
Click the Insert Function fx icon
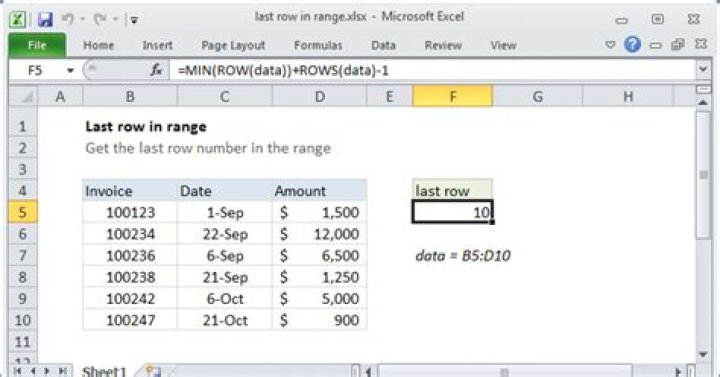[x=156, y=70]
